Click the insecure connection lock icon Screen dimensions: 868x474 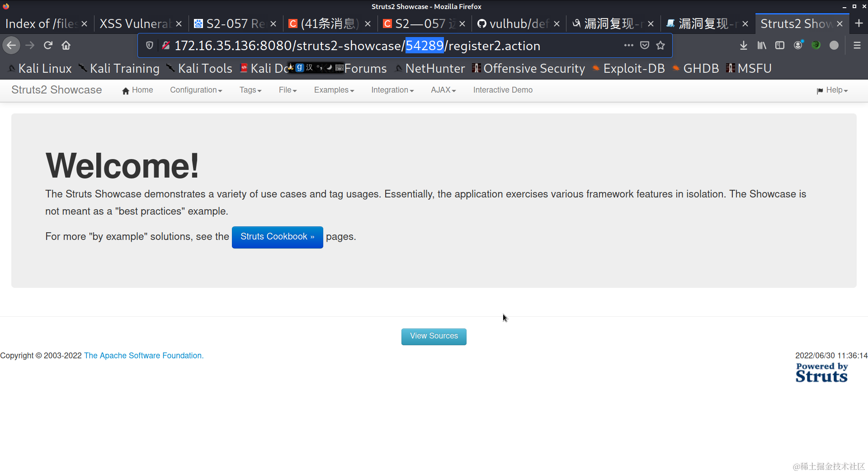[x=166, y=45]
